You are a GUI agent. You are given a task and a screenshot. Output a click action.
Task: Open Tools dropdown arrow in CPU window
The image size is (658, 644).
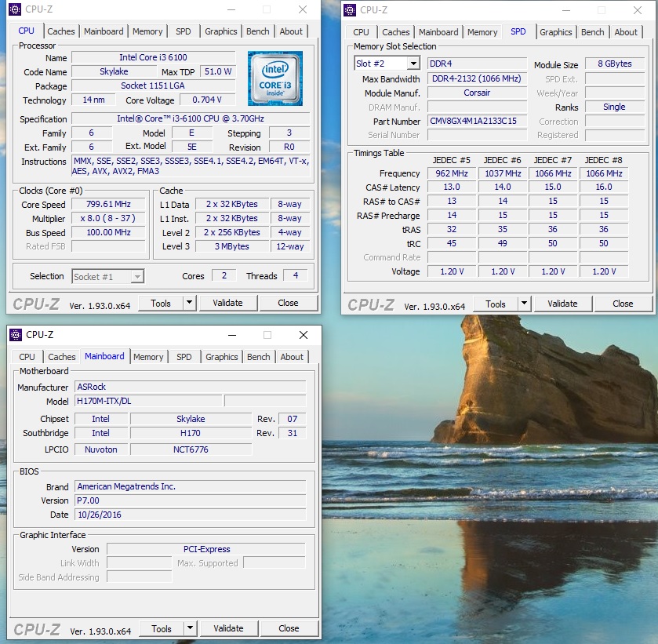[190, 303]
